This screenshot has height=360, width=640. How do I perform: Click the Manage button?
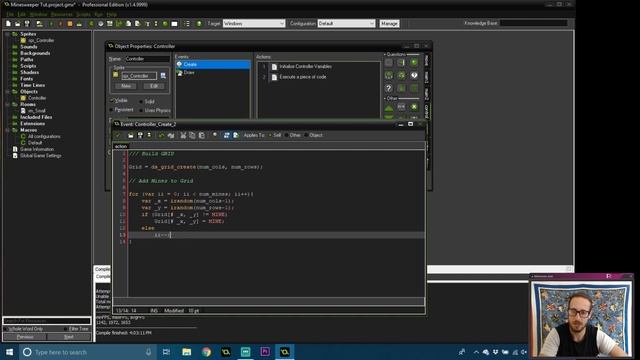coord(389,24)
